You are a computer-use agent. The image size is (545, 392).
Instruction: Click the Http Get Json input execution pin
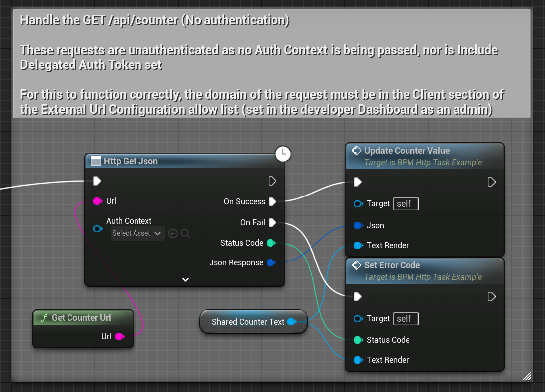[x=97, y=181]
